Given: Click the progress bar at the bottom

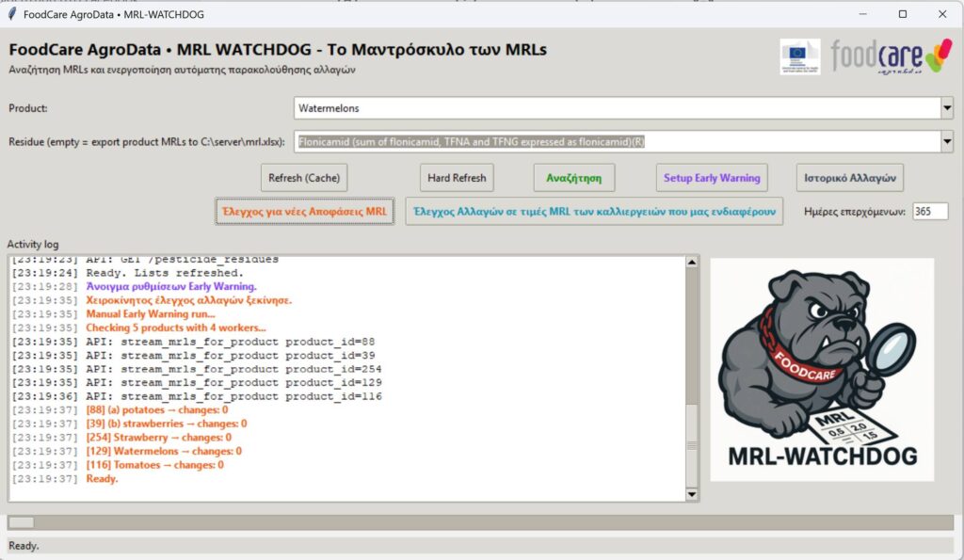Looking at the screenshot, I should 480,522.
